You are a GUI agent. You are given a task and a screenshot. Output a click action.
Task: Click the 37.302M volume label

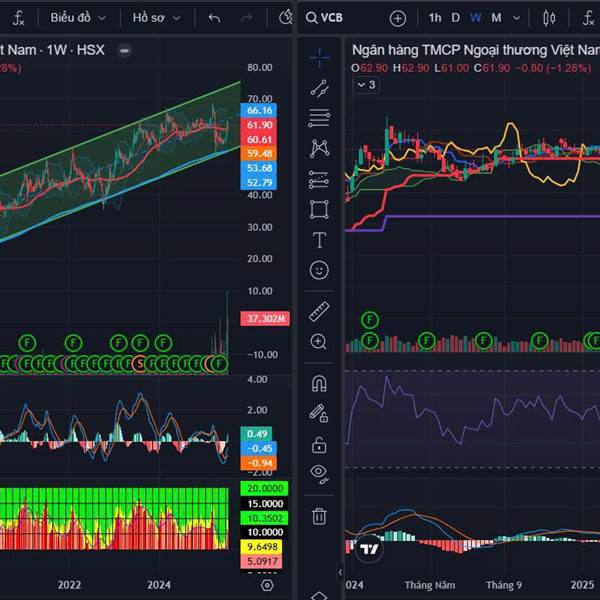tap(265, 318)
